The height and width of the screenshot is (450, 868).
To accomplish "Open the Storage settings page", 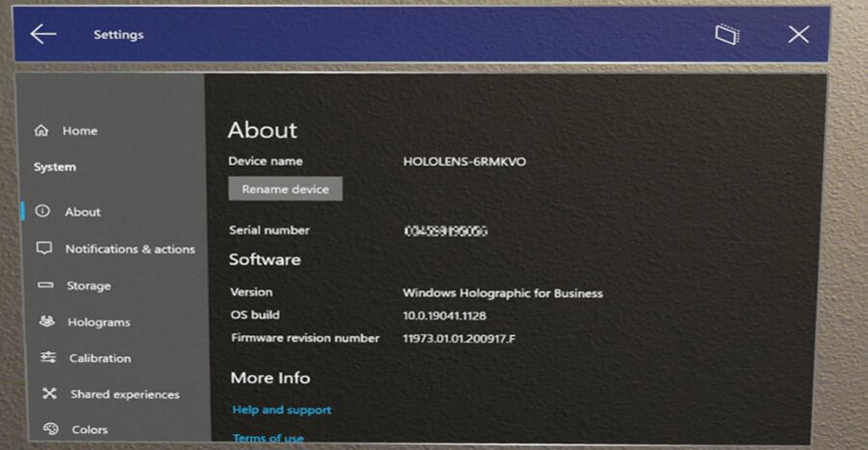I will [x=88, y=285].
